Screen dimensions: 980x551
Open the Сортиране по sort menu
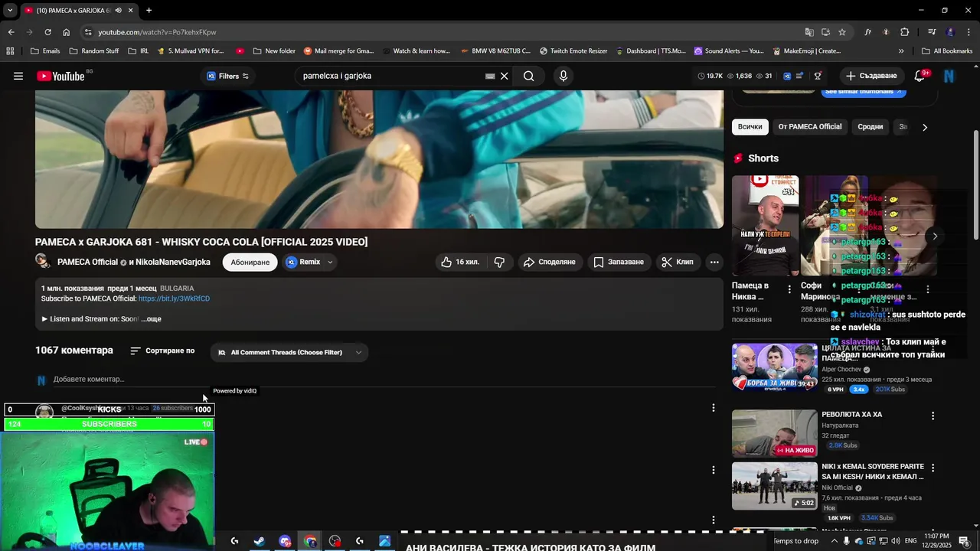[x=162, y=350]
